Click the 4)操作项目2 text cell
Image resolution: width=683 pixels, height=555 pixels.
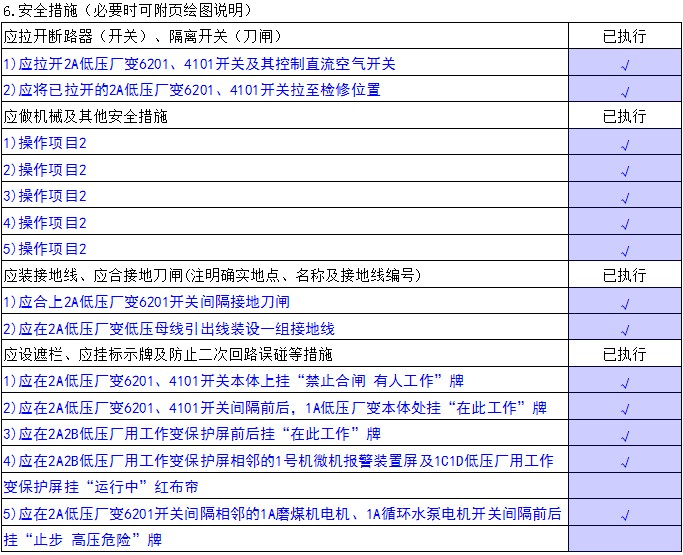click(x=284, y=222)
